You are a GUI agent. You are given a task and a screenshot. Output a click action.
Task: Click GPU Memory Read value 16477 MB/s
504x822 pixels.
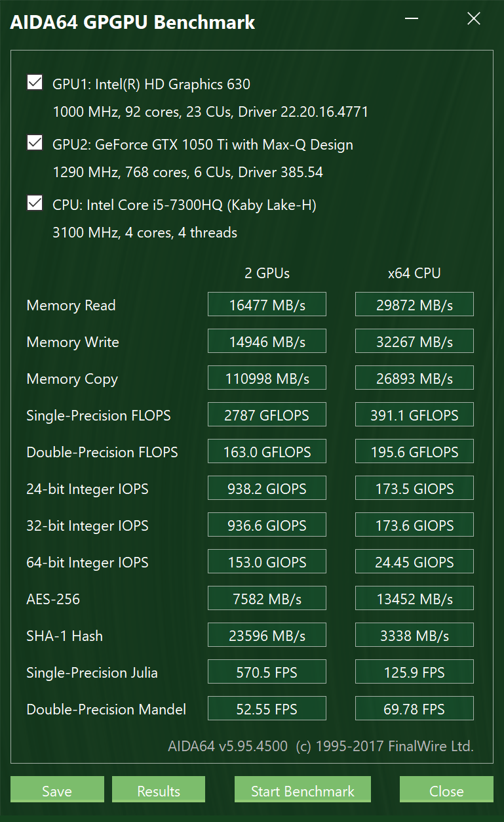pyautogui.click(x=267, y=305)
